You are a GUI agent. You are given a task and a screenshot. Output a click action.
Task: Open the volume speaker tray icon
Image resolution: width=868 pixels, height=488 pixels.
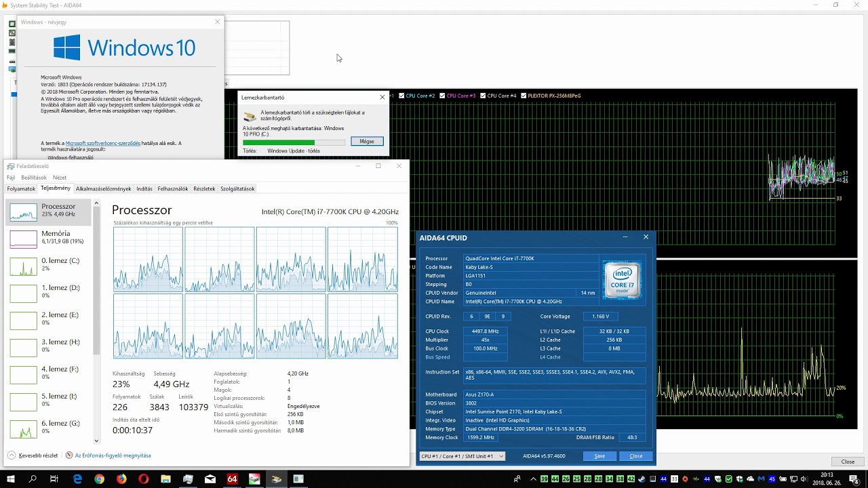[x=804, y=479]
